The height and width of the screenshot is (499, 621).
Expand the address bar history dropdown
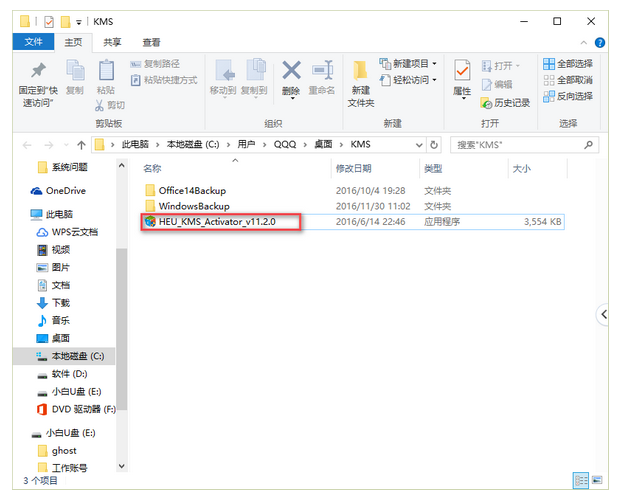[419, 145]
